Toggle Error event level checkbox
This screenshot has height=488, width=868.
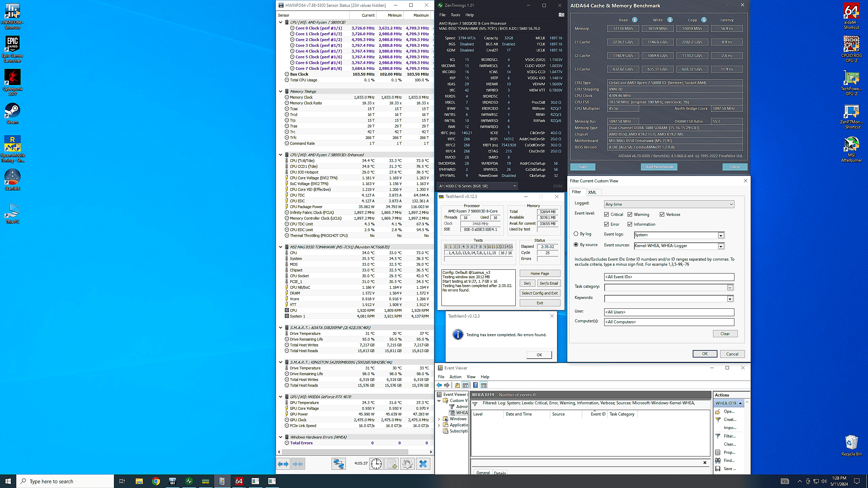[x=607, y=224]
